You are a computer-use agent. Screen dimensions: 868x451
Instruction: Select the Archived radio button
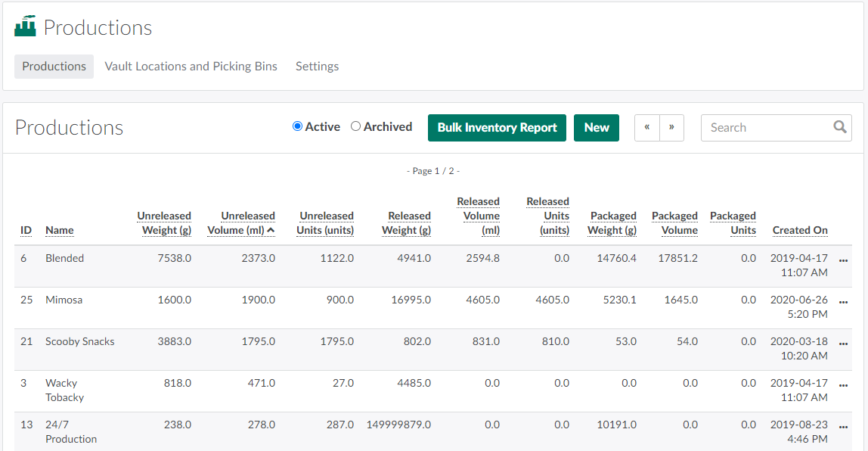click(355, 126)
